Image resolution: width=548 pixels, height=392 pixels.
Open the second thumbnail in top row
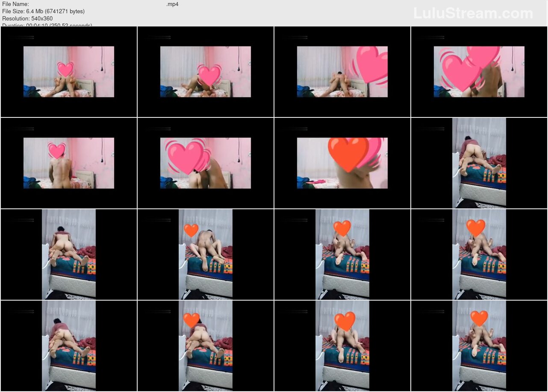(206, 72)
